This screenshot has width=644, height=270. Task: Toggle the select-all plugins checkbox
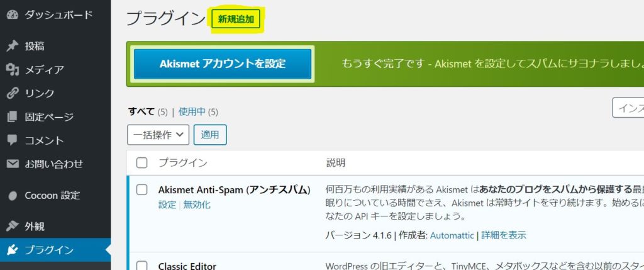point(142,163)
